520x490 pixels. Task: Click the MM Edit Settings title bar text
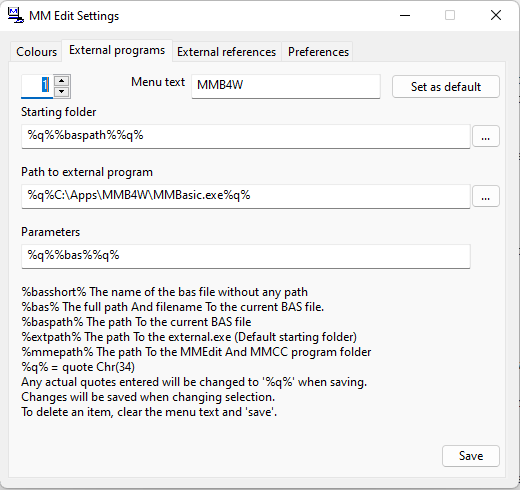[74, 16]
